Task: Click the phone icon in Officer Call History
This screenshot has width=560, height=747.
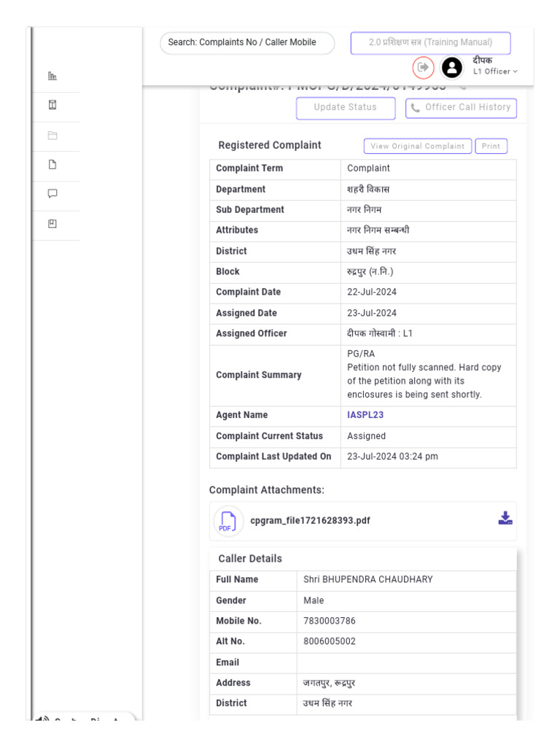Action: tap(416, 108)
